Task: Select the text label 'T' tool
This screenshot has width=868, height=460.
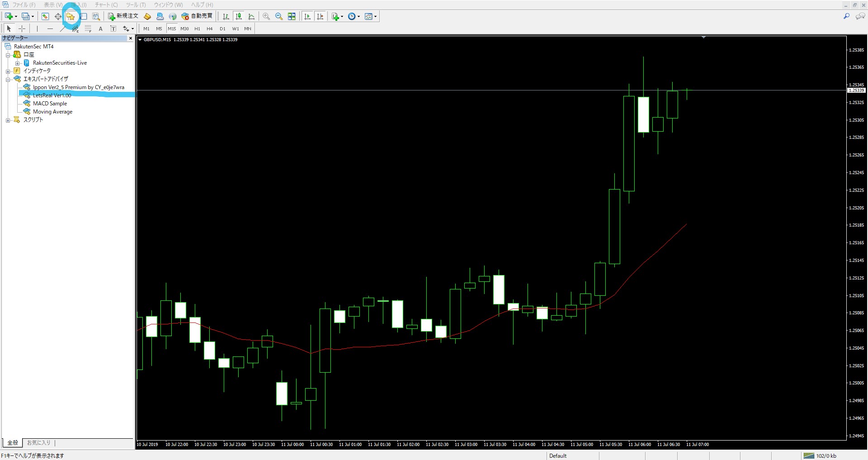Action: pos(113,28)
